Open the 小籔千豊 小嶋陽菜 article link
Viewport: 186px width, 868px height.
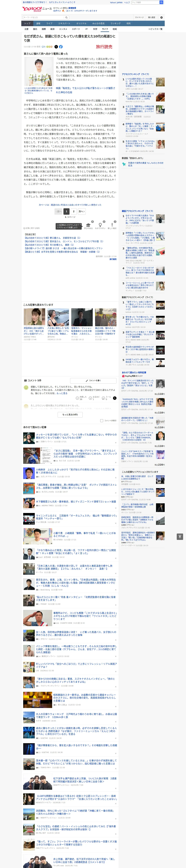tap(84, 535)
